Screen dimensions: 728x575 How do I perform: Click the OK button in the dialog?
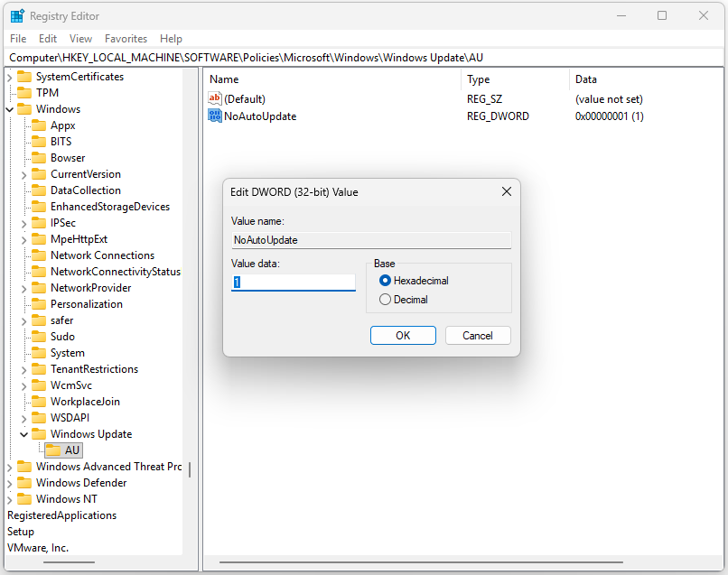403,335
